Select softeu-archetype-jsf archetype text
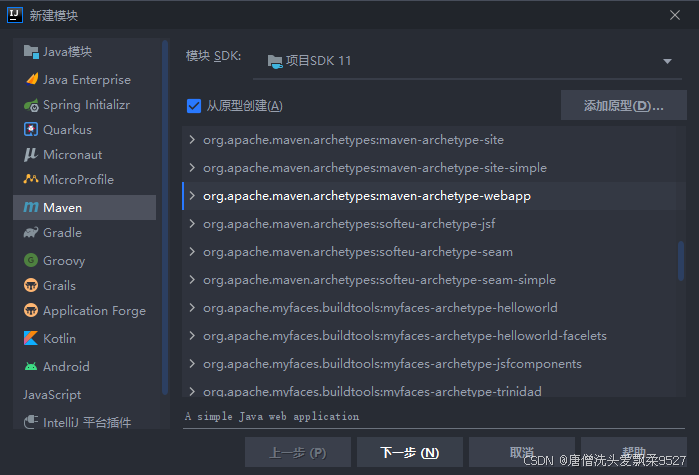The width and height of the screenshot is (699, 475). (x=349, y=223)
